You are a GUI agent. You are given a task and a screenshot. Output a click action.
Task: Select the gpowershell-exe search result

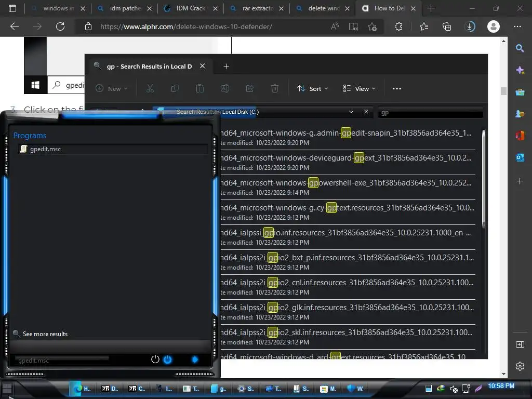point(348,187)
